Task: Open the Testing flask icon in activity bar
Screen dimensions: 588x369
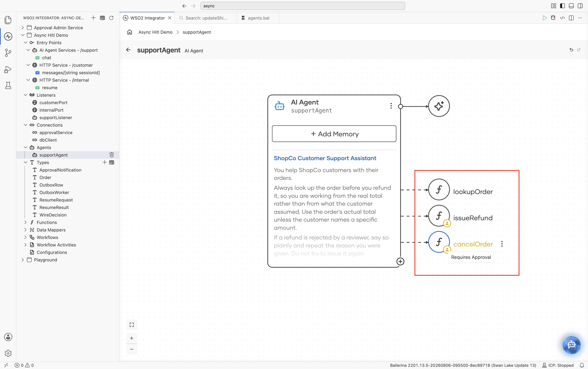Action: coord(8,85)
